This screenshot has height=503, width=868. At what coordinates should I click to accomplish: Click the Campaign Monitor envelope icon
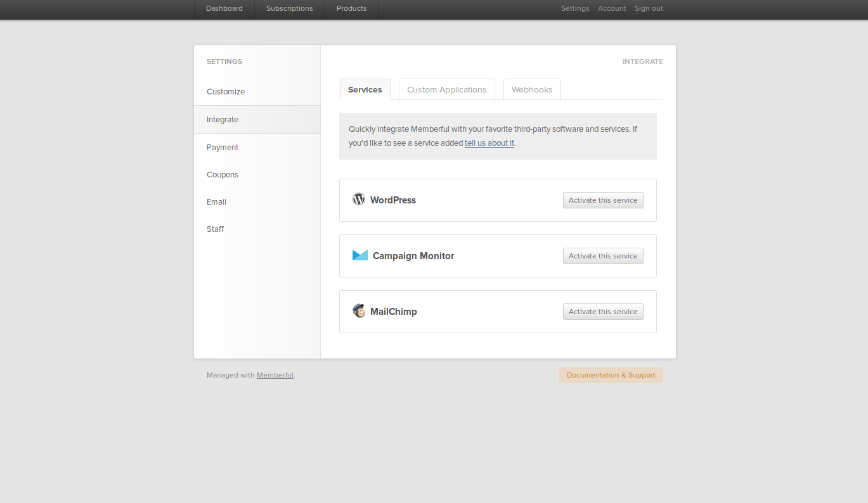point(360,255)
